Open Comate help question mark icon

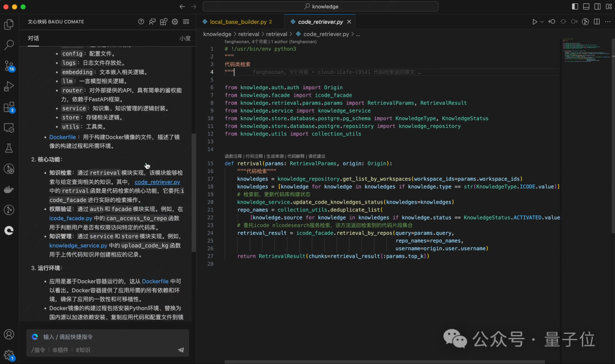click(x=141, y=22)
